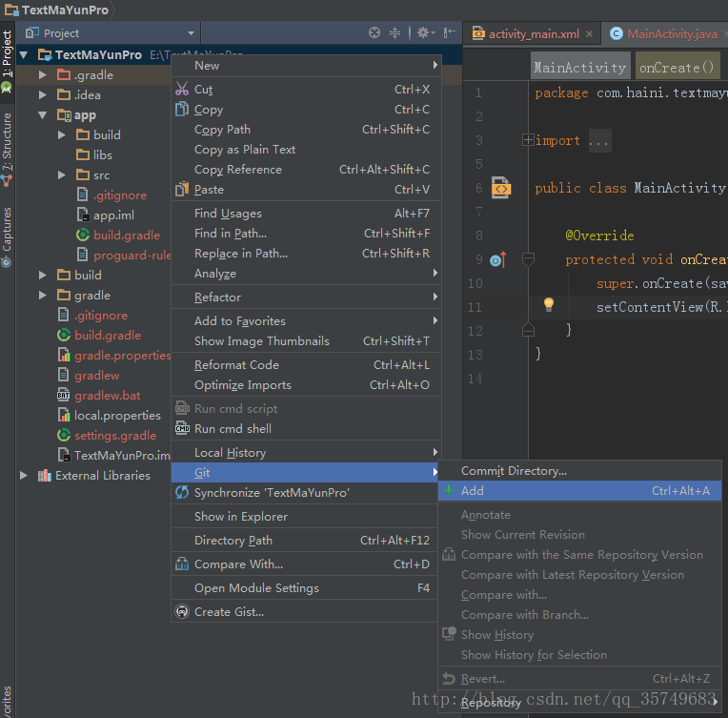Select Copy Path from context menu
Screen dimensions: 728x718
pos(307,129)
